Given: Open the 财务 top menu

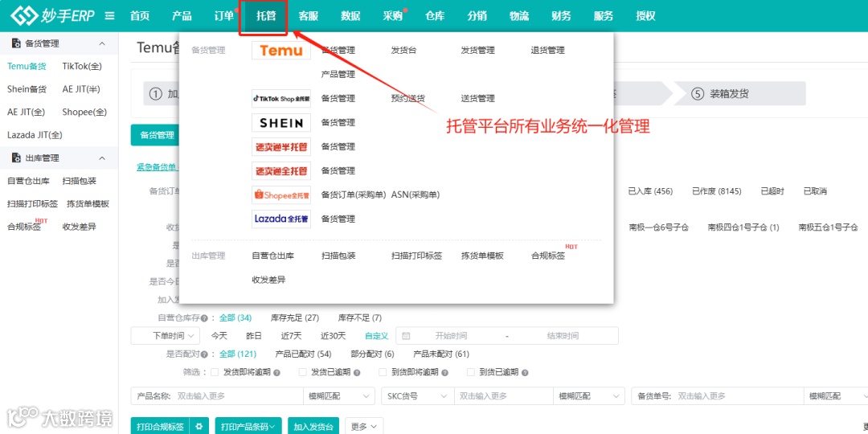Looking at the screenshot, I should click(x=561, y=16).
